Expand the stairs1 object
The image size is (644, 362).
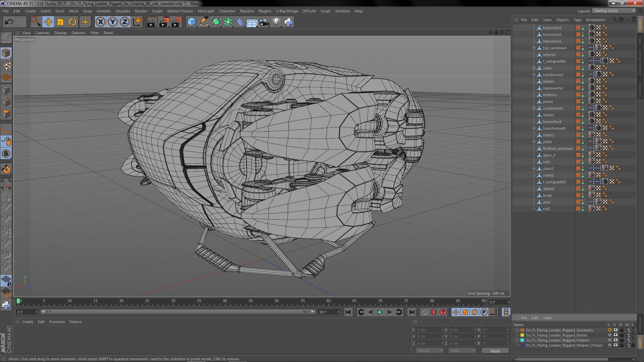tap(534, 169)
